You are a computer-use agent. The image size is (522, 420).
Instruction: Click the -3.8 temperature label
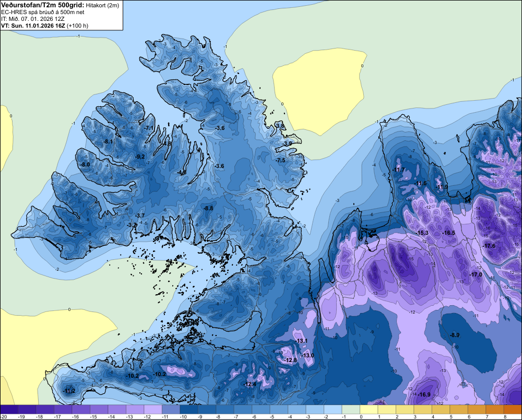[x=280, y=126]
